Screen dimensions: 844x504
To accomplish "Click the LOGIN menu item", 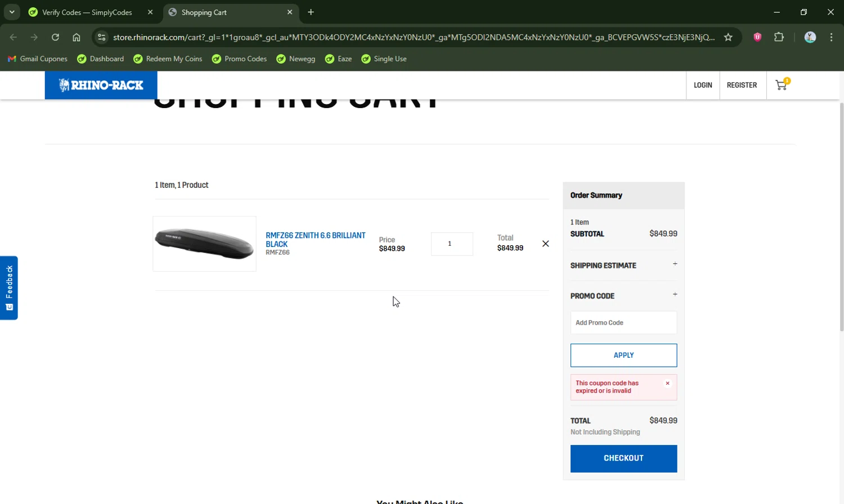I will 703,85.
